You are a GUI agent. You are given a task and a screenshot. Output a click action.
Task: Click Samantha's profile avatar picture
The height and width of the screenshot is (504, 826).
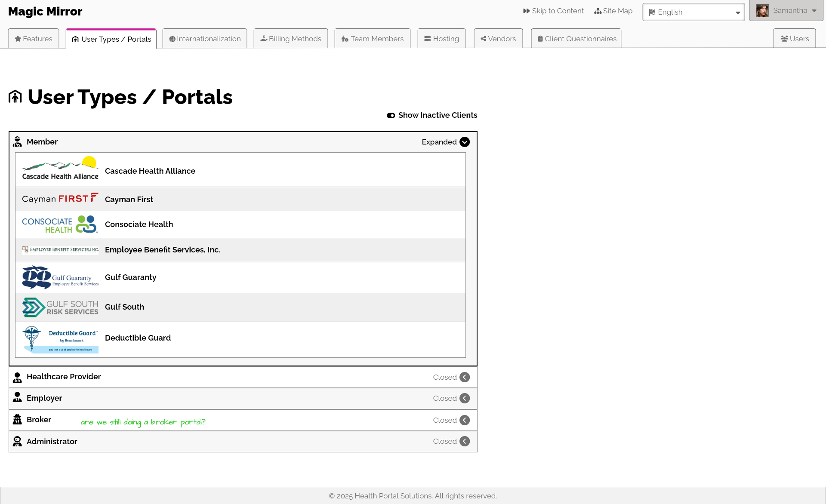(762, 11)
